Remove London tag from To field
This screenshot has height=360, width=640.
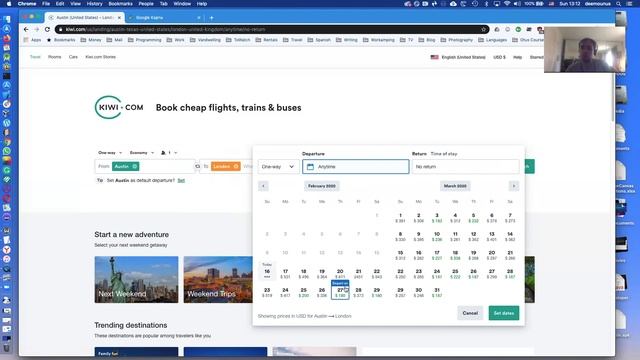tap(236, 167)
